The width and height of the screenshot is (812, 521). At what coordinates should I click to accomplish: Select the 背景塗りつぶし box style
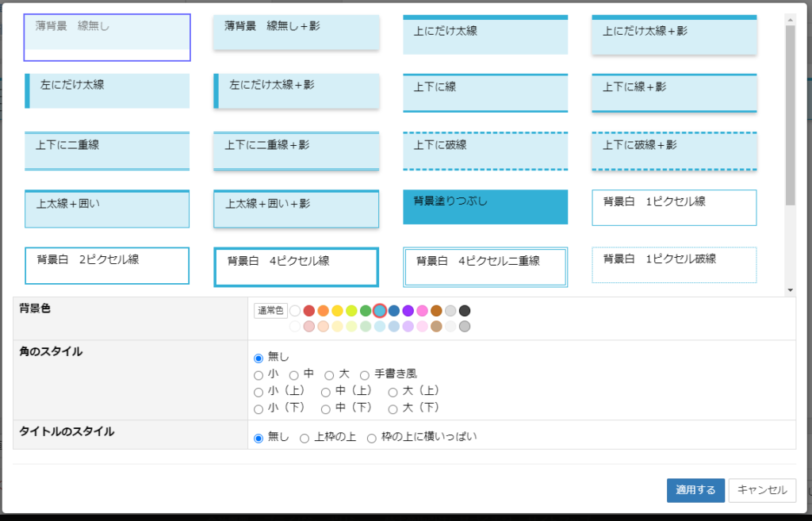click(485, 207)
